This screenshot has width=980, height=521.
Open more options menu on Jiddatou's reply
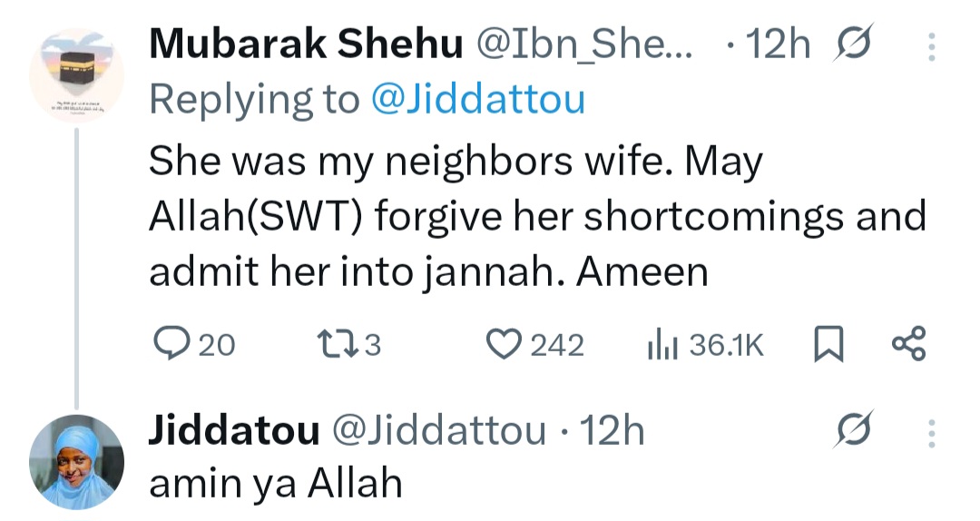pos(931,432)
